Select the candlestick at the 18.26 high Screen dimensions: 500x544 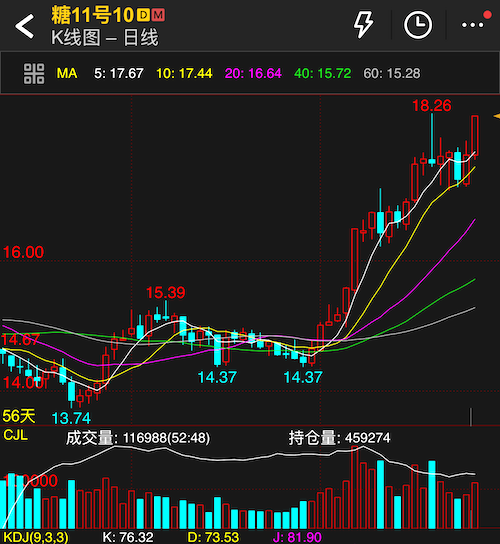pos(432,140)
